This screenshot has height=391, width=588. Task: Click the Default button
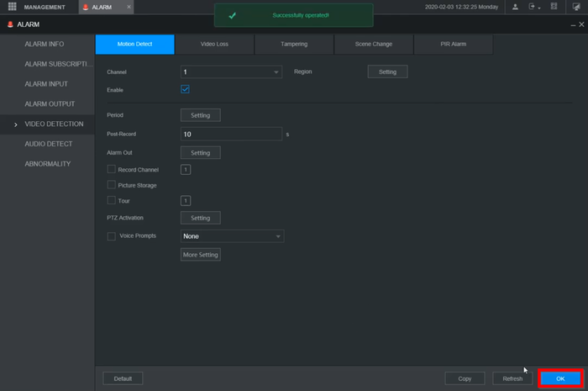[x=123, y=378]
